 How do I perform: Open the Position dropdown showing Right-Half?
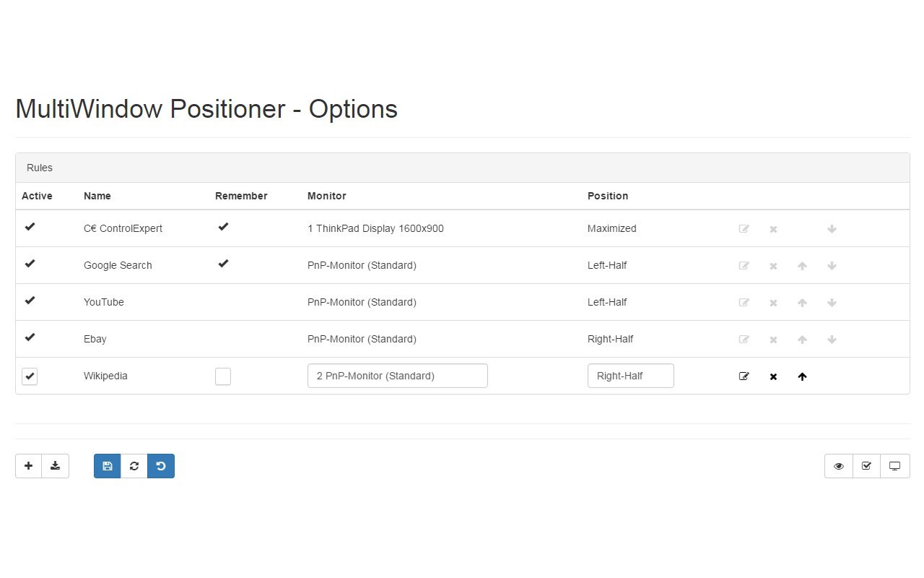[630, 376]
